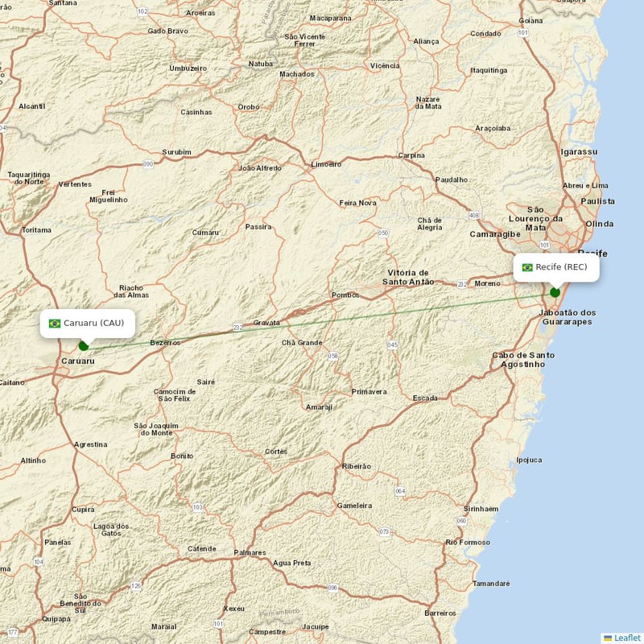Click the Camaragibe city label
This screenshot has width=644, height=644.
[495, 234]
